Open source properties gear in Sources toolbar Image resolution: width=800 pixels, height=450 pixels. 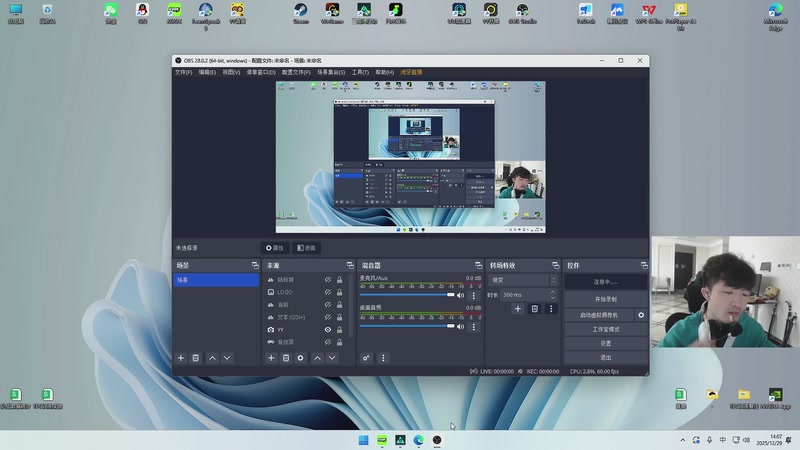click(300, 358)
